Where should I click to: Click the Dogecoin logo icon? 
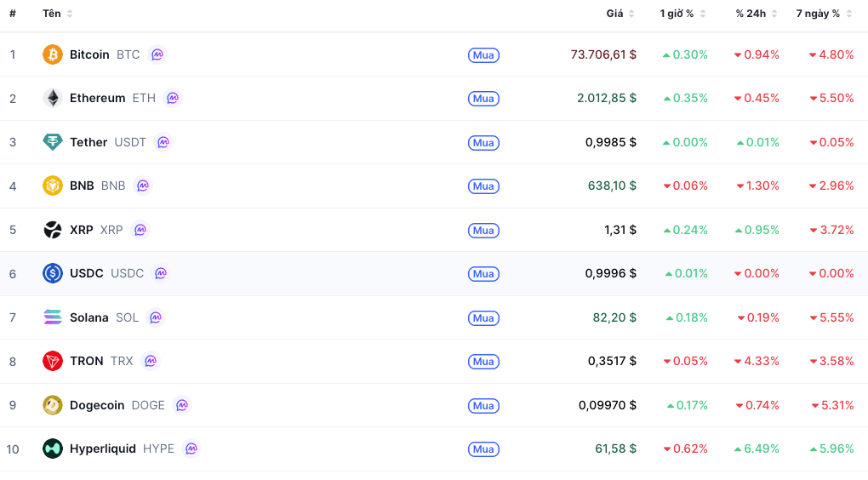click(x=53, y=405)
